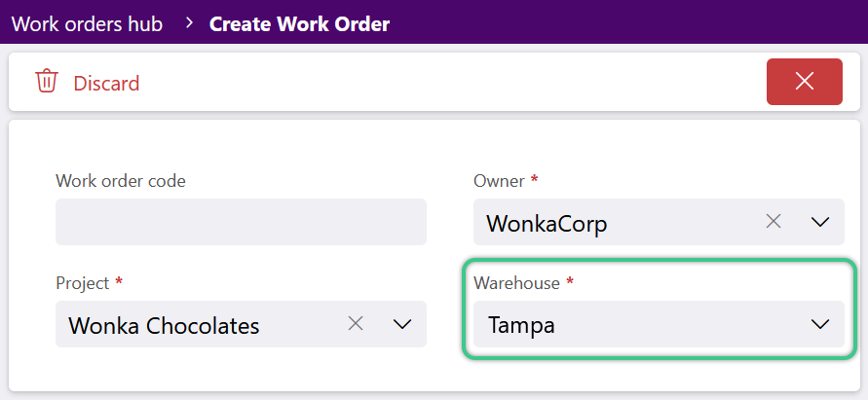Click the Warehouse field label

(516, 282)
